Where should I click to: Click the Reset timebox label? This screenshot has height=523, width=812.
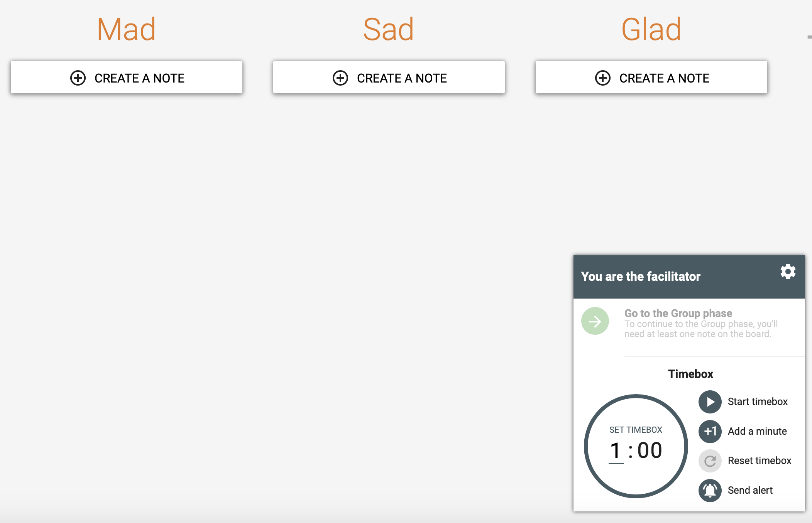pos(760,461)
